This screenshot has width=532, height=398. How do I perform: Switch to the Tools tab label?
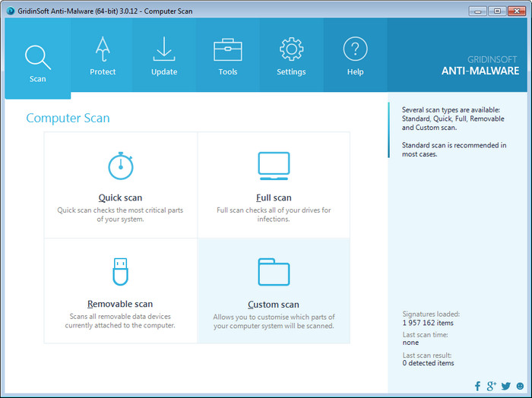[x=228, y=72]
